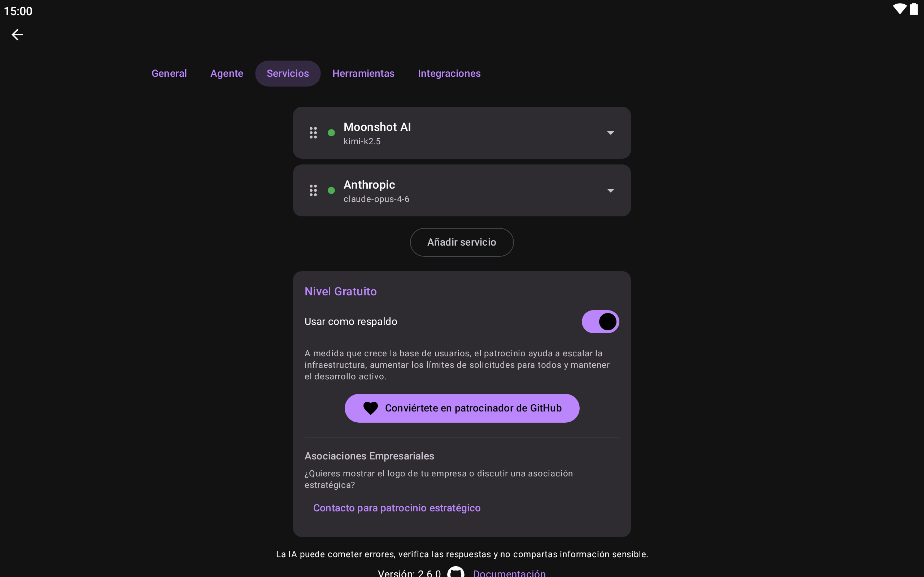924x577 pixels.
Task: Expand the Moonshot AI service card
Action: click(462, 133)
